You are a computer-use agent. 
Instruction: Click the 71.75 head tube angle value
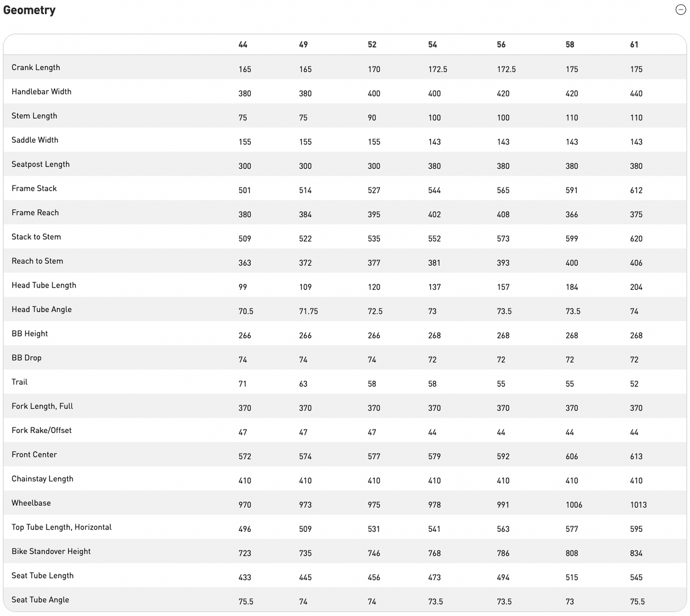coord(309,311)
